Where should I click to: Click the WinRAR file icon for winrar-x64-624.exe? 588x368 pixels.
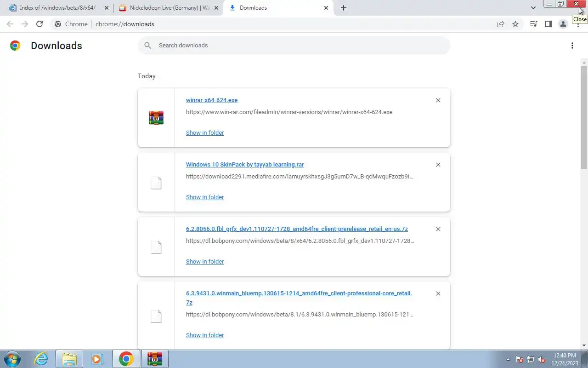(x=156, y=118)
